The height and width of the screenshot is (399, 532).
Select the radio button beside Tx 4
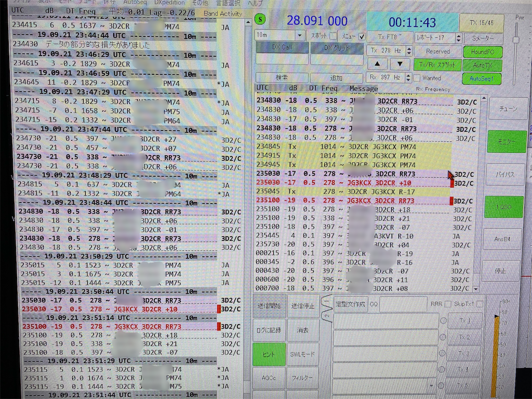442,369
